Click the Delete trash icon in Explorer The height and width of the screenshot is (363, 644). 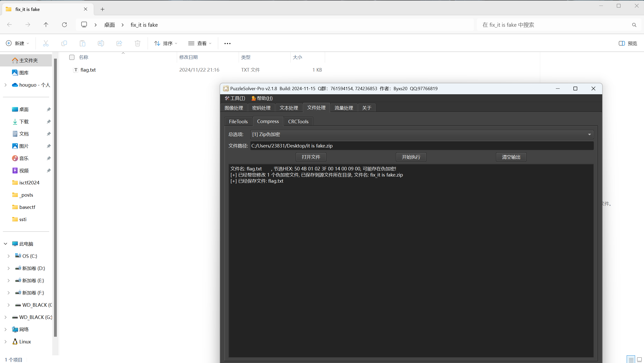(138, 43)
